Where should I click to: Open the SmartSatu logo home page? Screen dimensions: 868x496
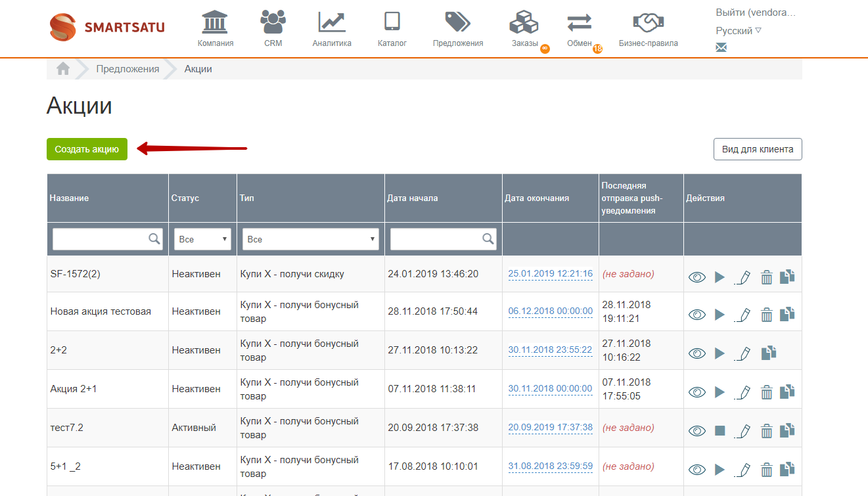[107, 27]
